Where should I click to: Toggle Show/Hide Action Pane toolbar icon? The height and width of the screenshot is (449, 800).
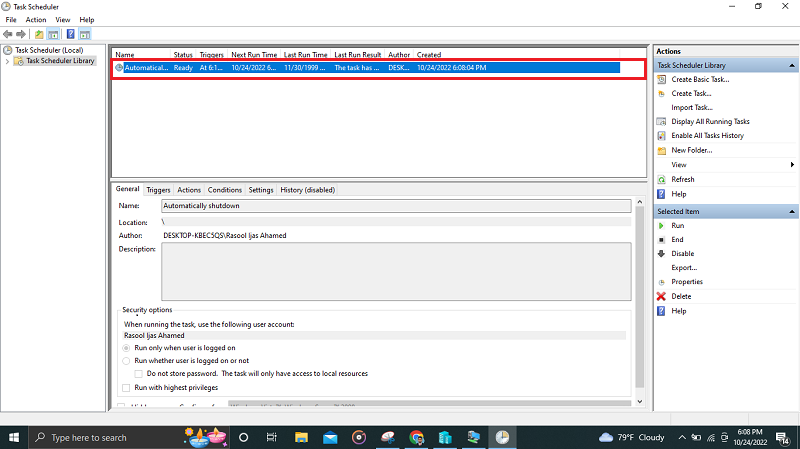pos(85,34)
